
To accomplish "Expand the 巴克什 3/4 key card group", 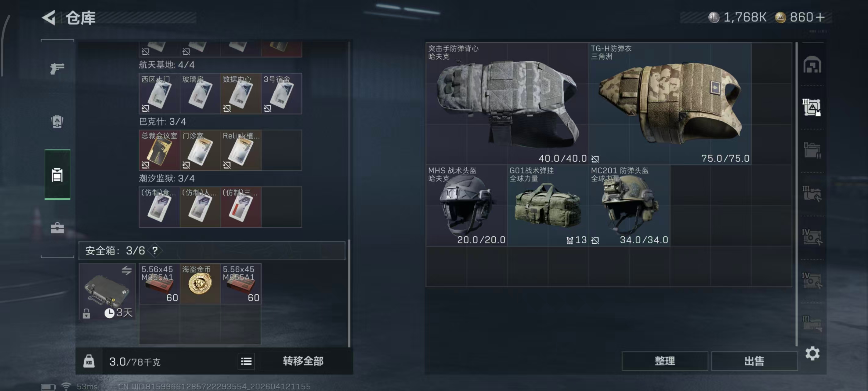I will (162, 122).
